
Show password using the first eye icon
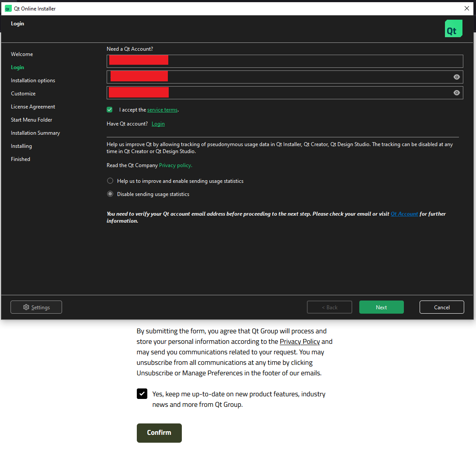456,77
